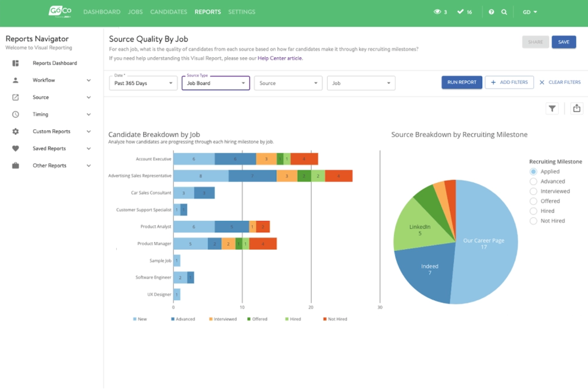588x392 pixels.
Task: Open the filter funnel icon above the charts
Action: coord(552,108)
